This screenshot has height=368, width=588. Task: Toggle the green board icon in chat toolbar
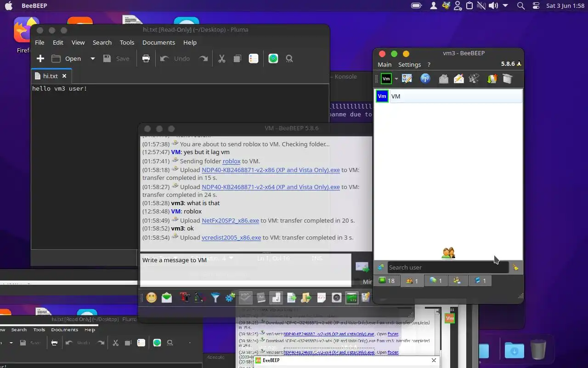pos(351,298)
